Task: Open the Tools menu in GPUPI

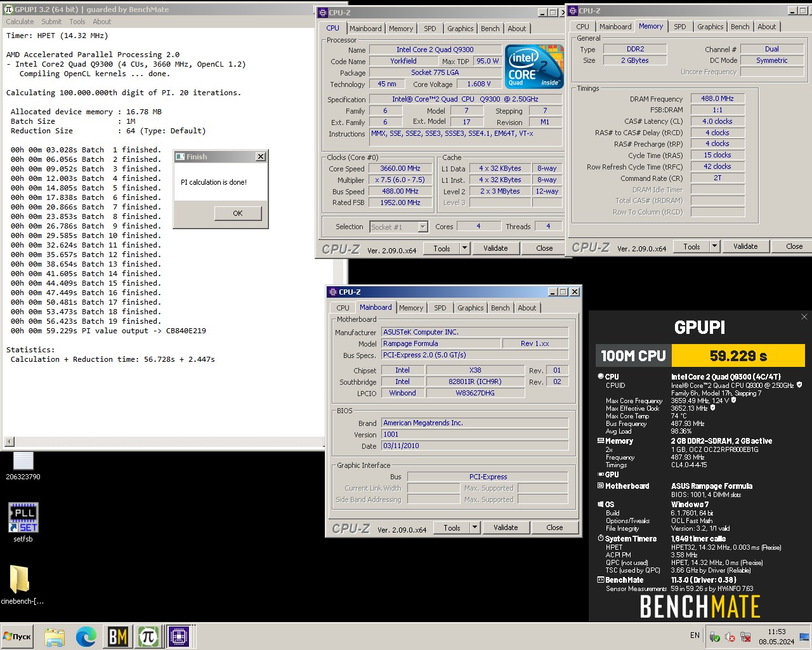Action: point(77,22)
